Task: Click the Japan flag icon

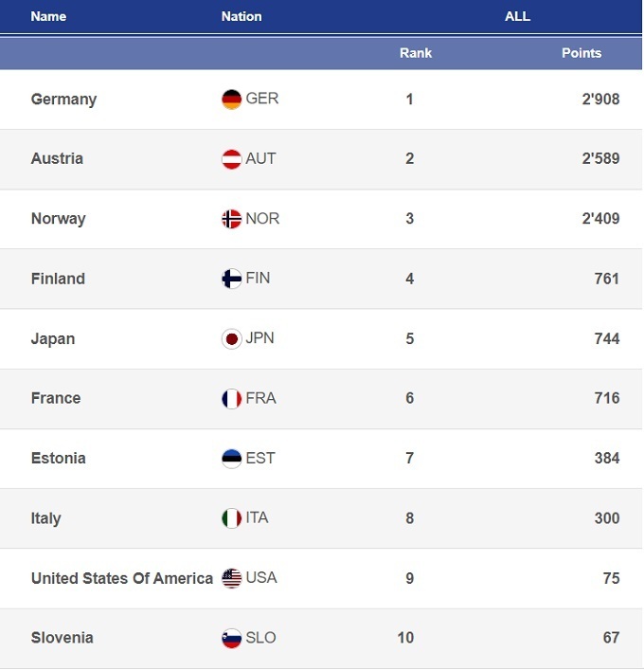Action: 232,338
